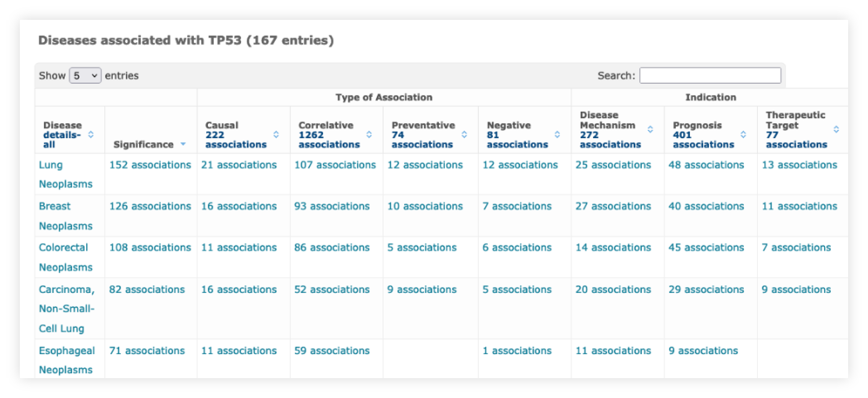Open 222 associations Causal header link
The width and height of the screenshot is (868, 398).
click(x=236, y=140)
